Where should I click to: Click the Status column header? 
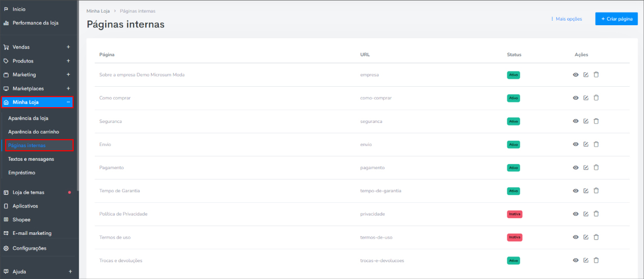click(x=514, y=55)
